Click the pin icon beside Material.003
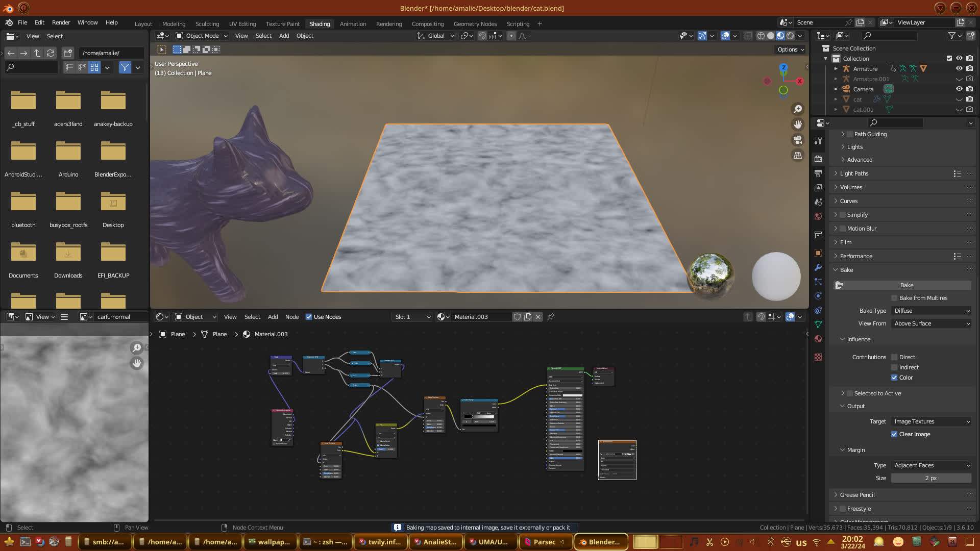The image size is (980, 551). (551, 317)
